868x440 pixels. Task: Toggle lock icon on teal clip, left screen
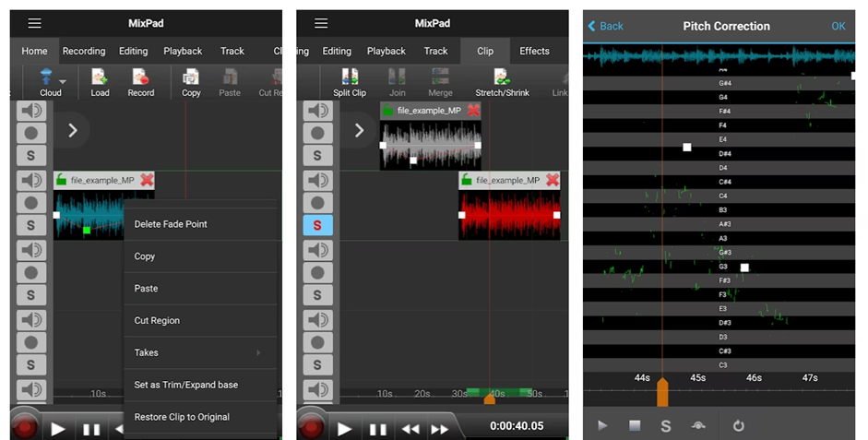coord(62,180)
